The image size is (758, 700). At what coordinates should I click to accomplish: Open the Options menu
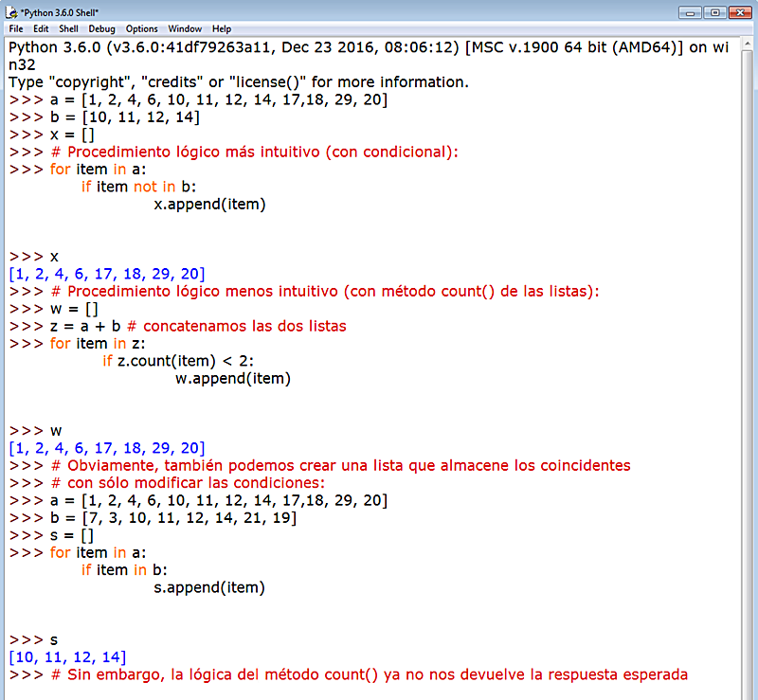point(140,28)
